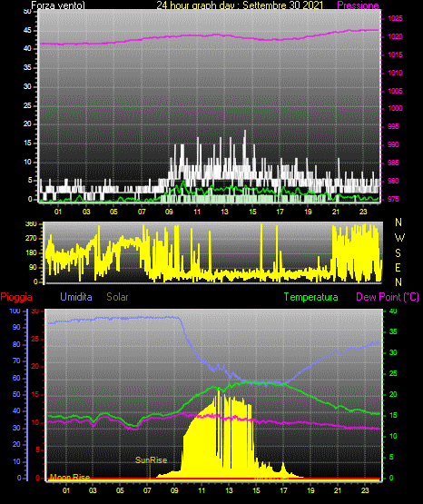This screenshot has width=423, height=504.
Task: Click hour 21 tick on bottom graph axis
Action: [338, 490]
